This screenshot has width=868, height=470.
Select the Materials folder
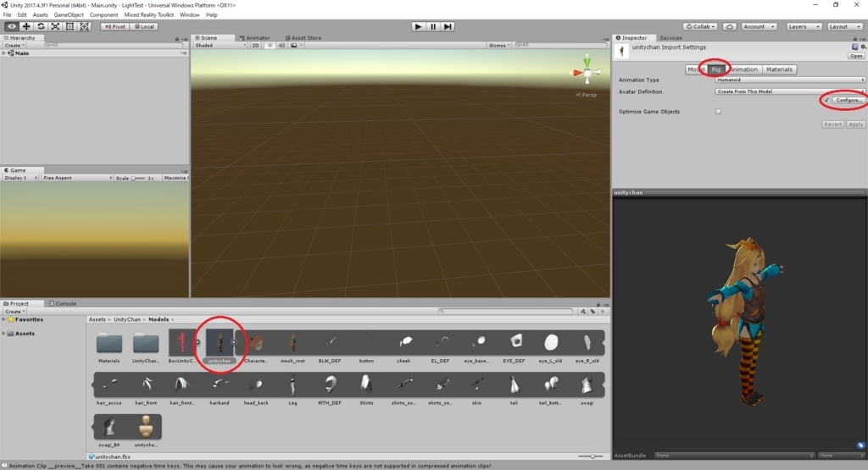109,346
